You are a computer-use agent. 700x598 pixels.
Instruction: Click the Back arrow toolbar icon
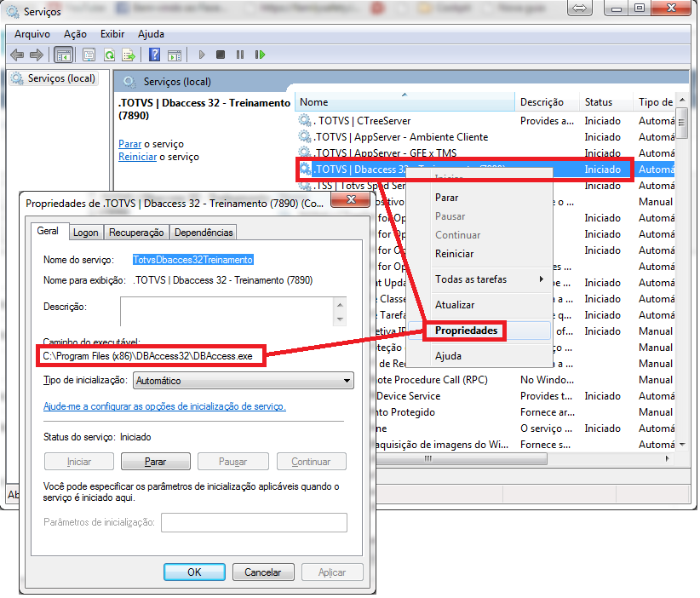(17, 55)
